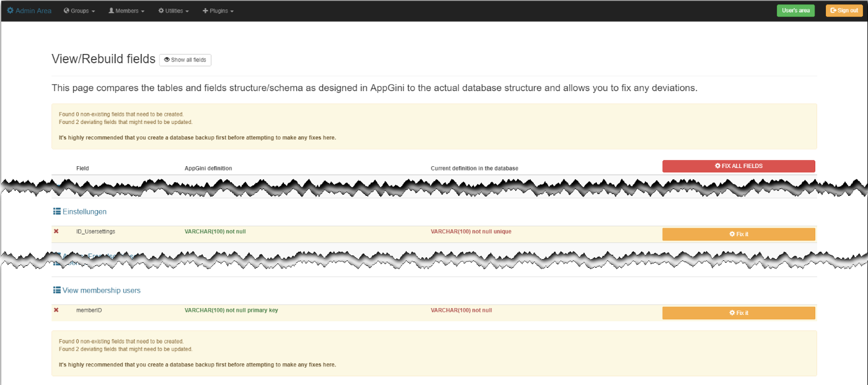868x385 pixels.
Task: Select the memberID field name
Action: [89, 310]
